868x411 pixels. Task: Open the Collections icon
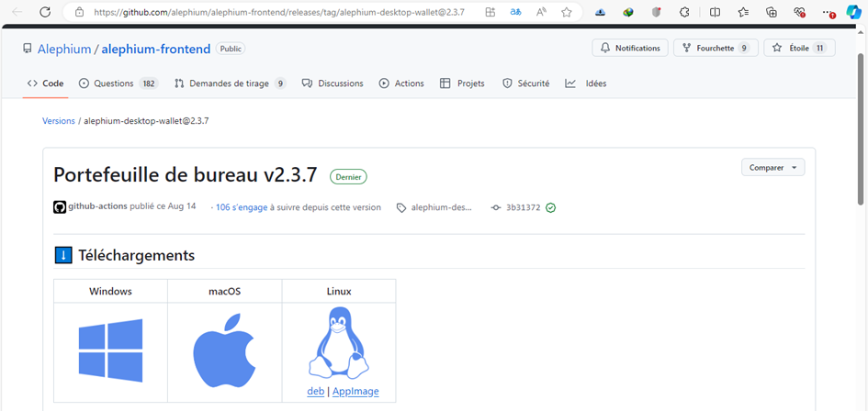click(x=772, y=12)
